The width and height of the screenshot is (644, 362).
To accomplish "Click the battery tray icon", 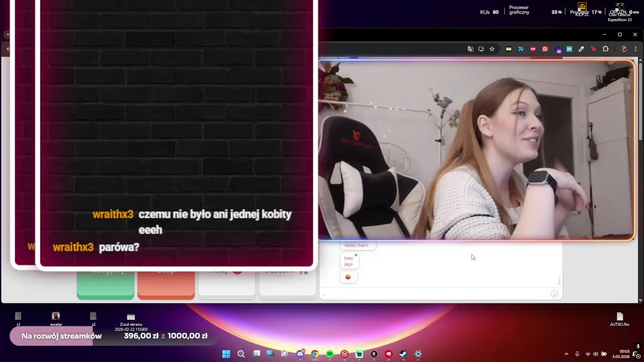I will 604,354.
